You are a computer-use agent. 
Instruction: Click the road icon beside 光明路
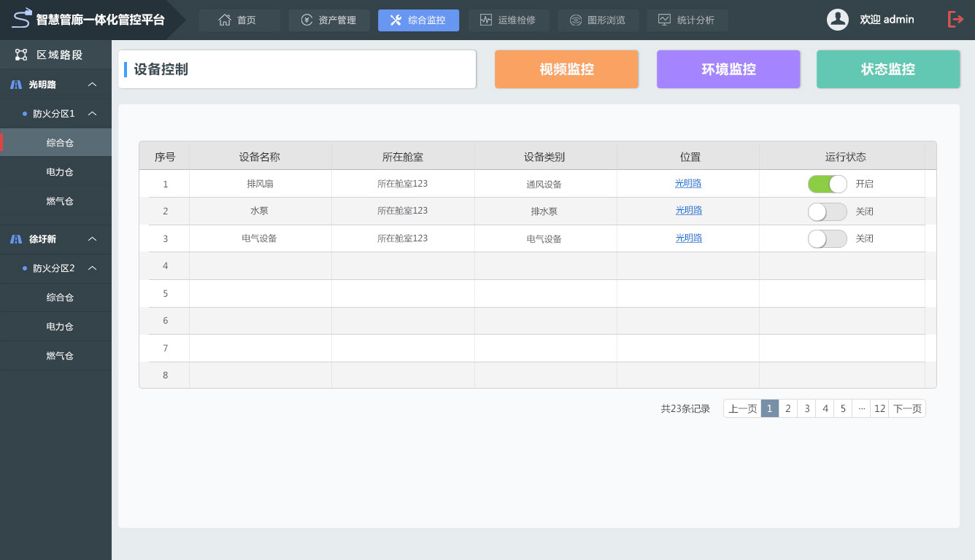[x=16, y=85]
